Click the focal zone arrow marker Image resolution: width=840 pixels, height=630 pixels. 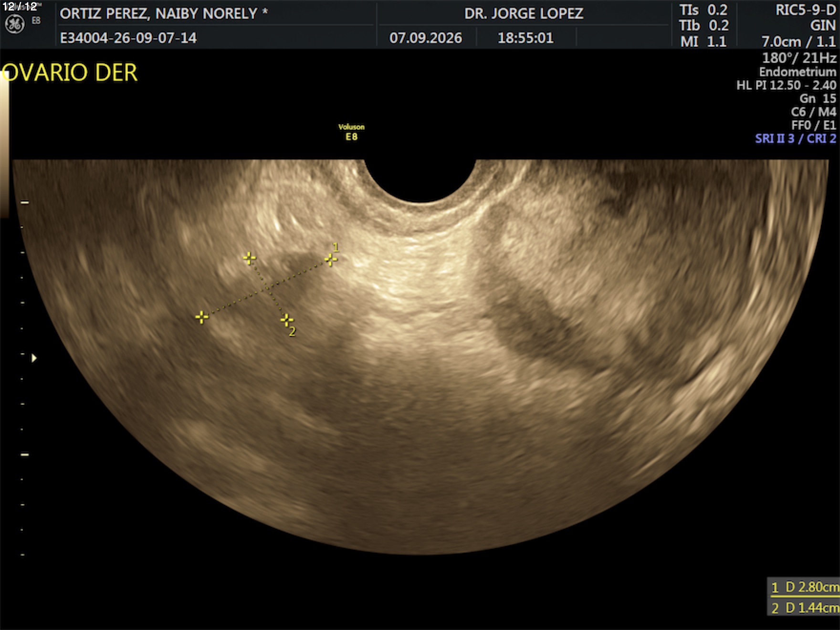coord(34,358)
